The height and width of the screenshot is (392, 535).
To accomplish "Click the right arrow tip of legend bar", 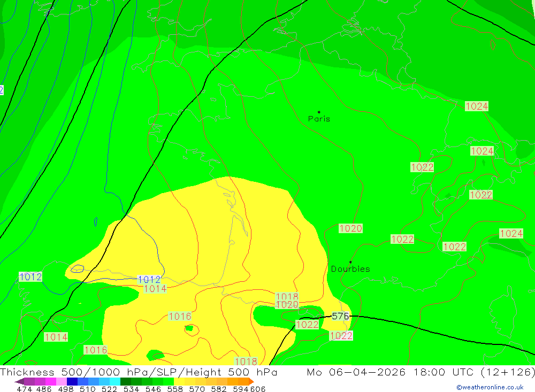I will pyautogui.click(x=252, y=381).
